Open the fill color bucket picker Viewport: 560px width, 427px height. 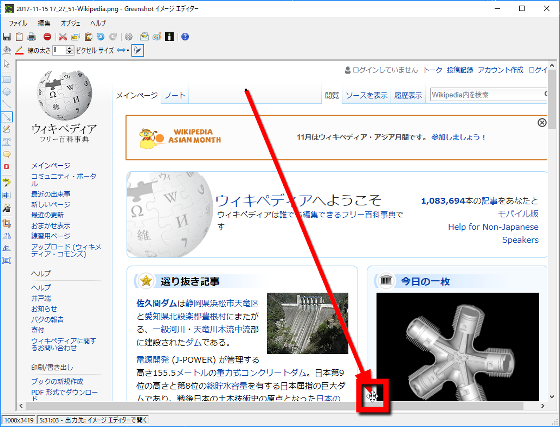[x=7, y=50]
